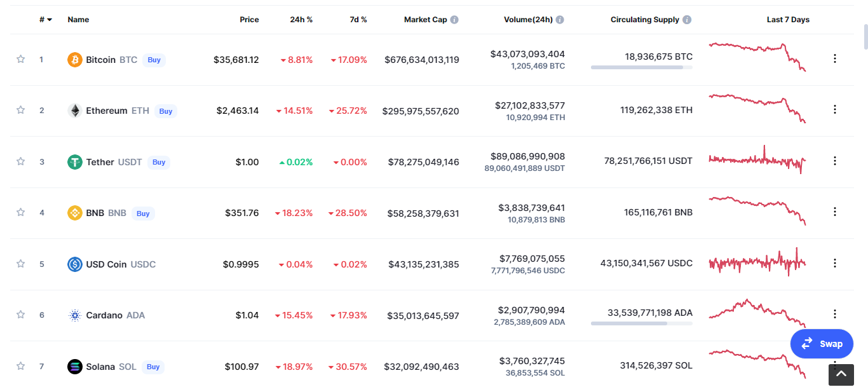Screen dimensions: 868x387
Task: Open Circulating Supply info icon
Action: click(x=688, y=20)
